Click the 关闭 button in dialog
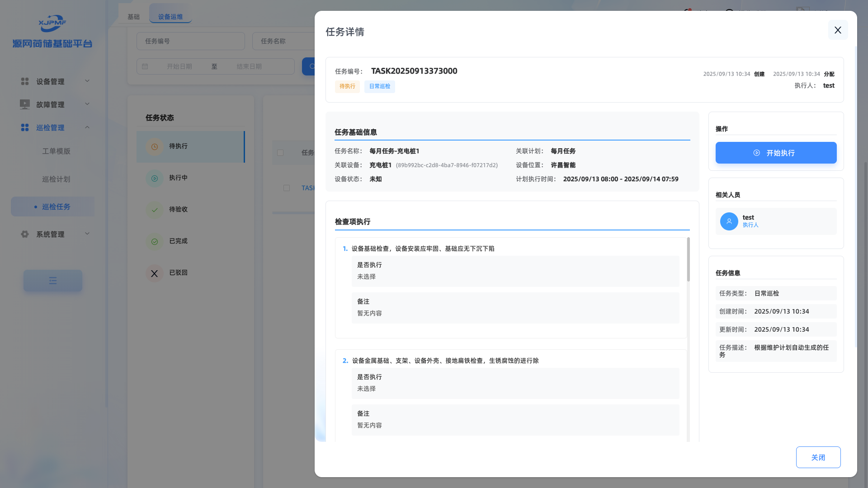This screenshot has width=868, height=488. [818, 457]
